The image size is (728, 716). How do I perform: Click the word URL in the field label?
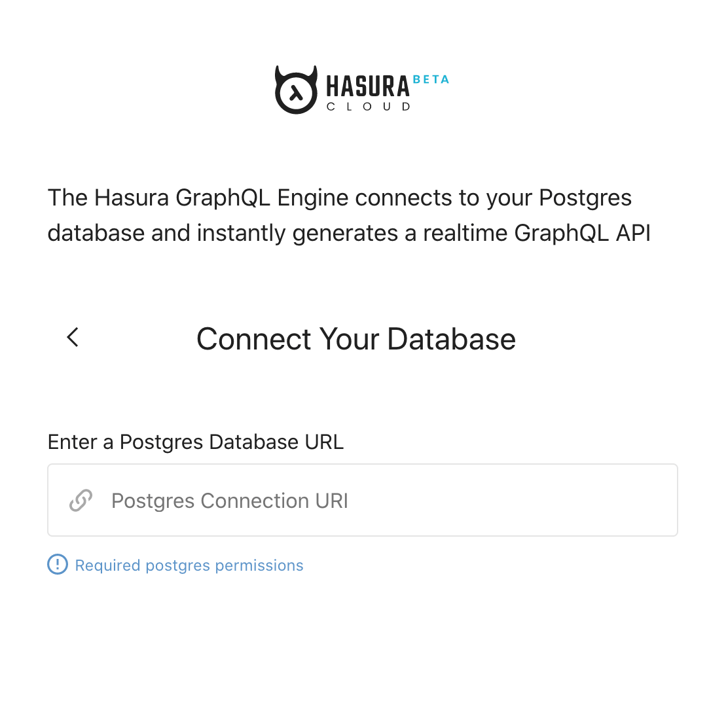[324, 442]
